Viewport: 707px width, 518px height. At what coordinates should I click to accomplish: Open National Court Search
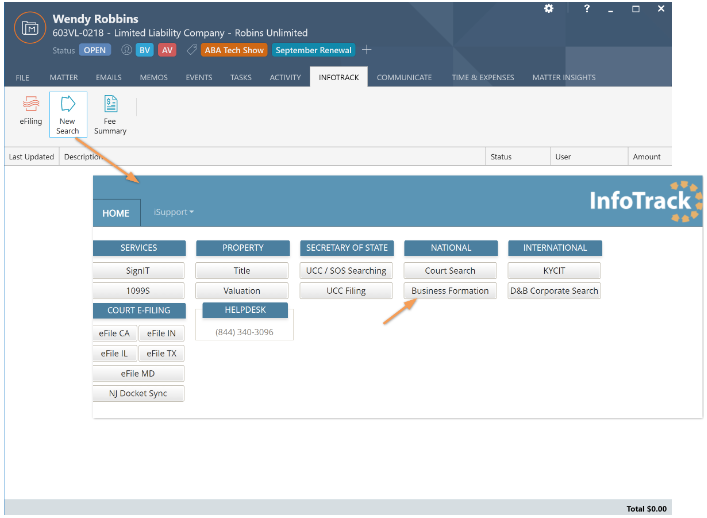[x=450, y=270]
